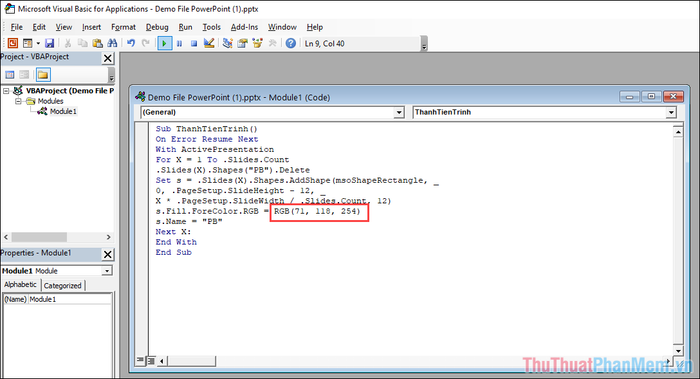This screenshot has height=379, width=700.
Task: Click the View Microsoft PowerPoint icon
Action: coord(12,43)
